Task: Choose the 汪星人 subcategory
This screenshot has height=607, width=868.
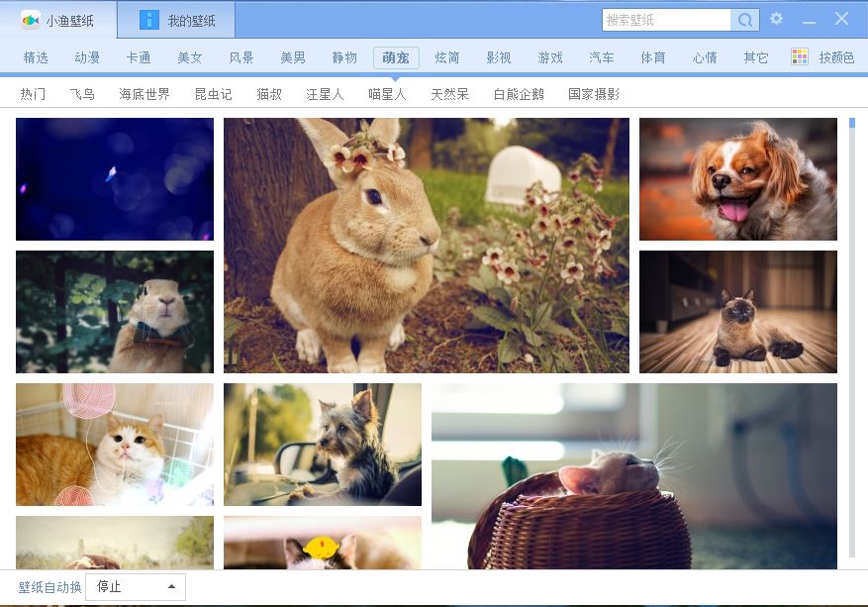Action: pyautogui.click(x=325, y=94)
